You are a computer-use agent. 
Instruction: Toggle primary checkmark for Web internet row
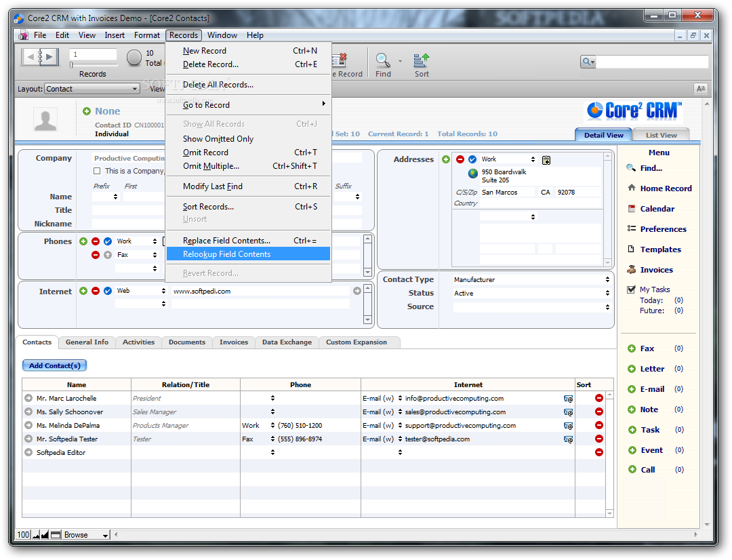click(108, 291)
